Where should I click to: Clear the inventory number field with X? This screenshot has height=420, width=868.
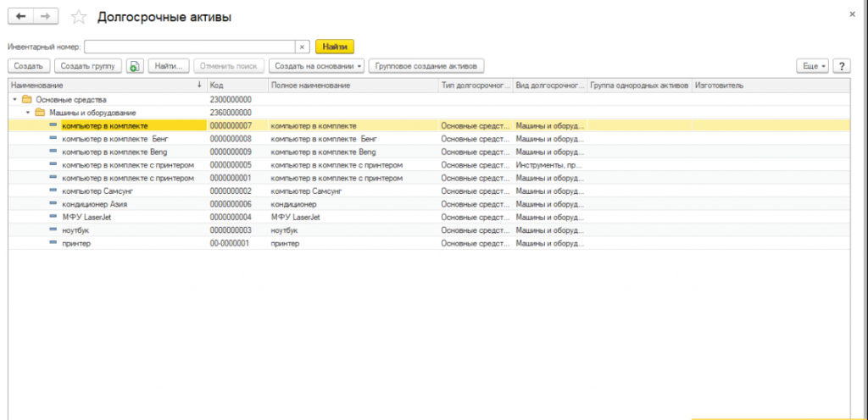pos(302,47)
